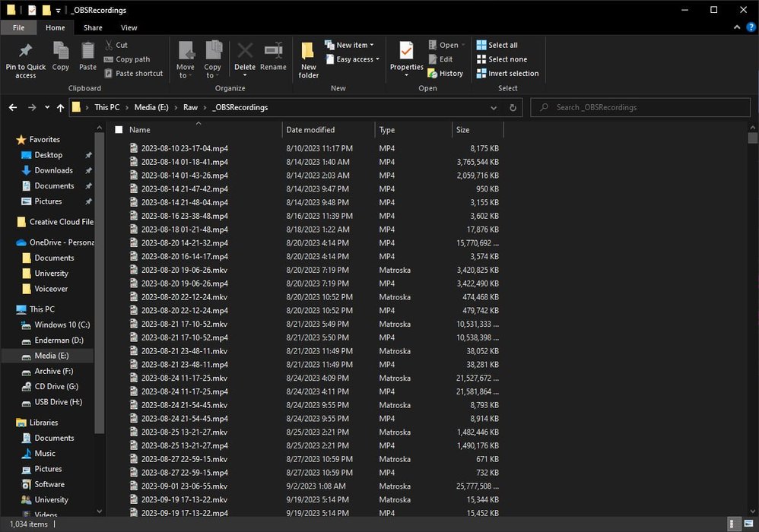This screenshot has height=532, width=759.
Task: Expand the New item dropdown
Action: point(351,45)
